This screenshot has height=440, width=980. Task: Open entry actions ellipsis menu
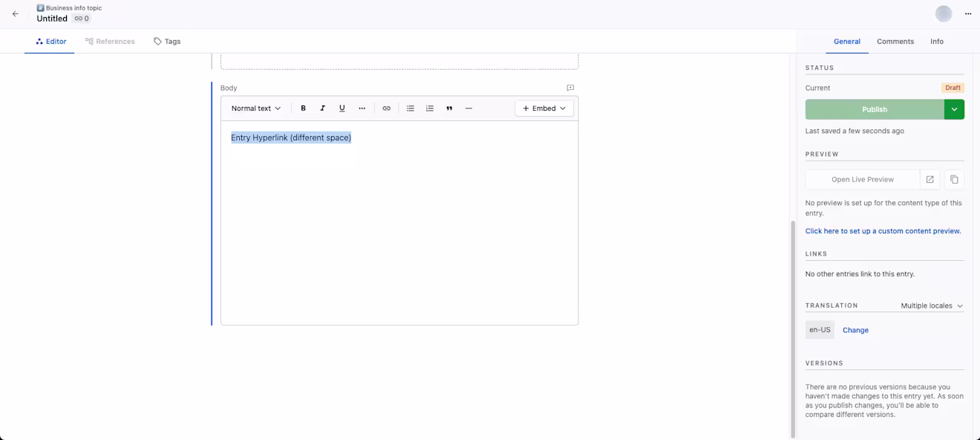pyautogui.click(x=967, y=13)
